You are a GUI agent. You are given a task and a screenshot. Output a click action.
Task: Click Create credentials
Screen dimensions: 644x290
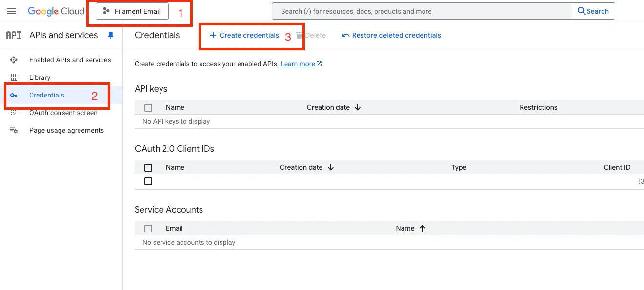tap(244, 35)
